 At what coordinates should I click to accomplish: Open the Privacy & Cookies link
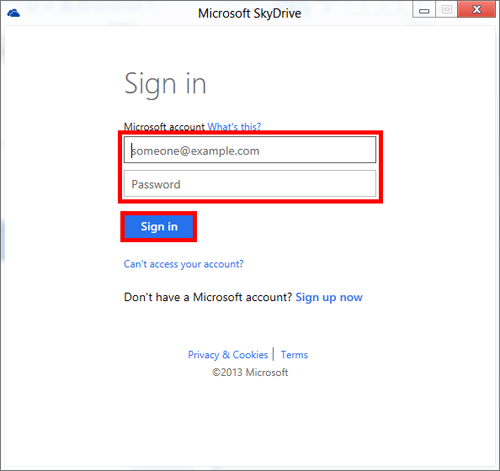228,355
